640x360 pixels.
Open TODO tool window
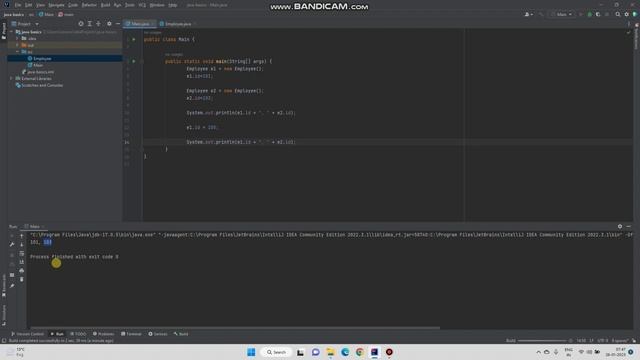[78, 334]
